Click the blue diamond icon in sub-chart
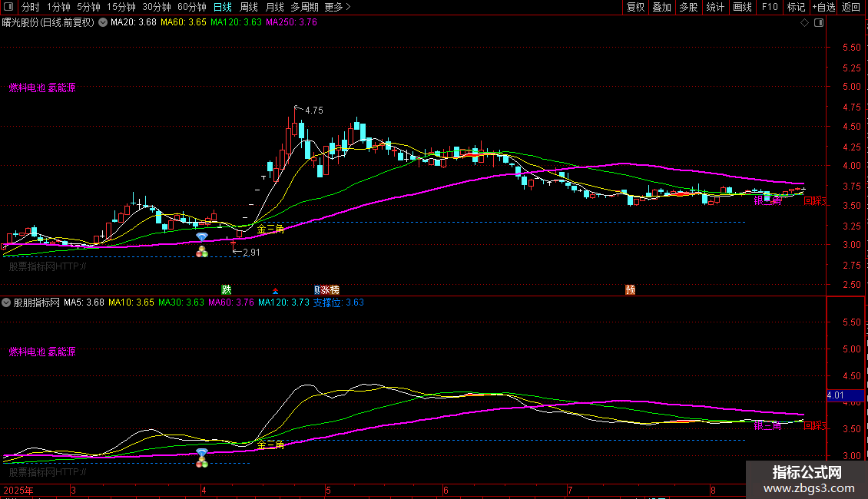Image resolution: width=868 pixels, height=499 pixels. (202, 452)
